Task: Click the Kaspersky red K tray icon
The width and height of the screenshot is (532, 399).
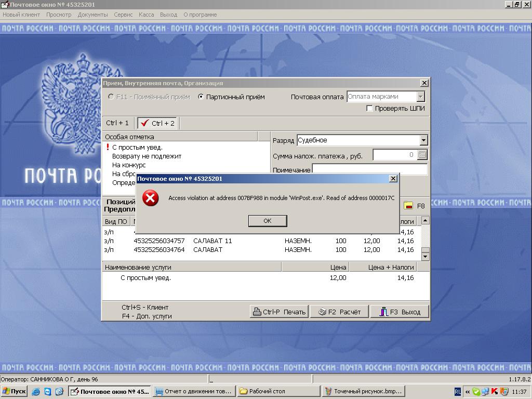Action: click(x=495, y=392)
